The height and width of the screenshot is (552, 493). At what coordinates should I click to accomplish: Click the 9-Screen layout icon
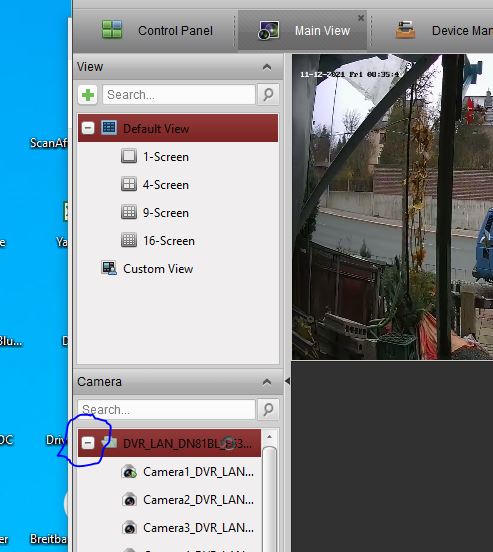(129, 212)
